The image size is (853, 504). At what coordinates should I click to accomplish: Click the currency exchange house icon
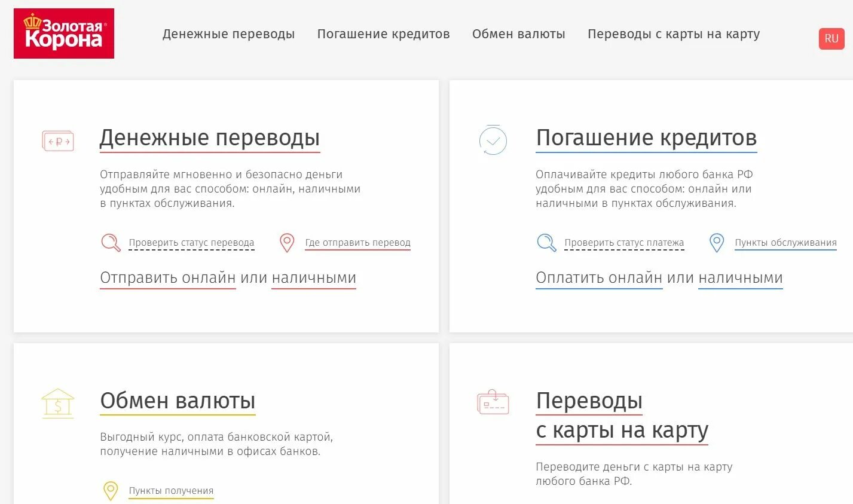tap(58, 403)
